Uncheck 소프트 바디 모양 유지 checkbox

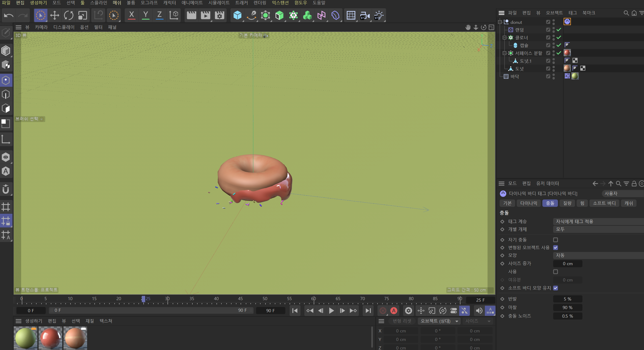(555, 288)
